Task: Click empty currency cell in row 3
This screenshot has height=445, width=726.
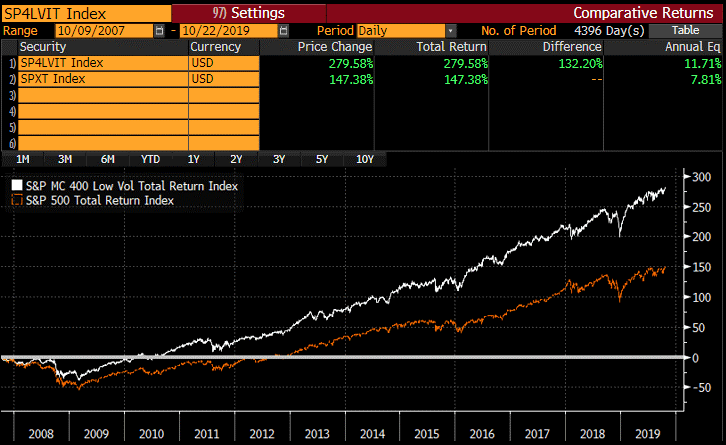Action: 224,95
